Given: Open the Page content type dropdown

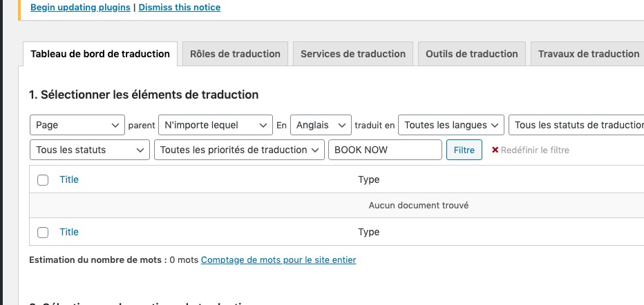Looking at the screenshot, I should 77,125.
